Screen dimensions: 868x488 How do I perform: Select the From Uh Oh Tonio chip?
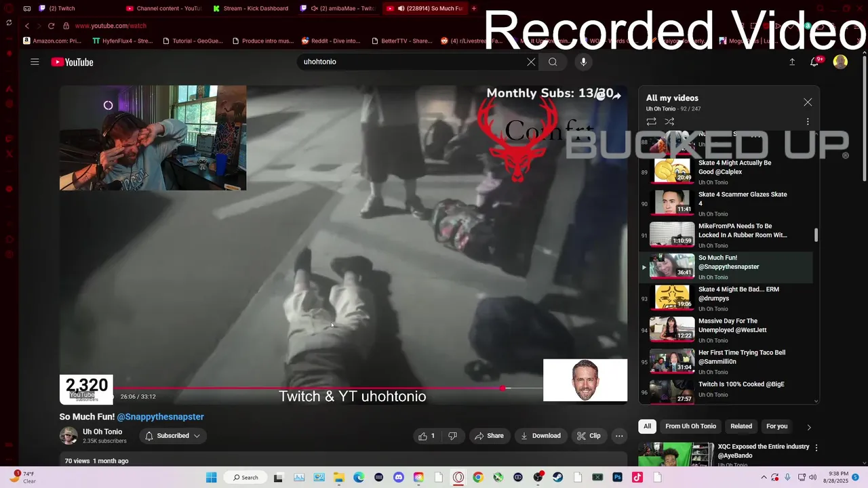(x=690, y=426)
